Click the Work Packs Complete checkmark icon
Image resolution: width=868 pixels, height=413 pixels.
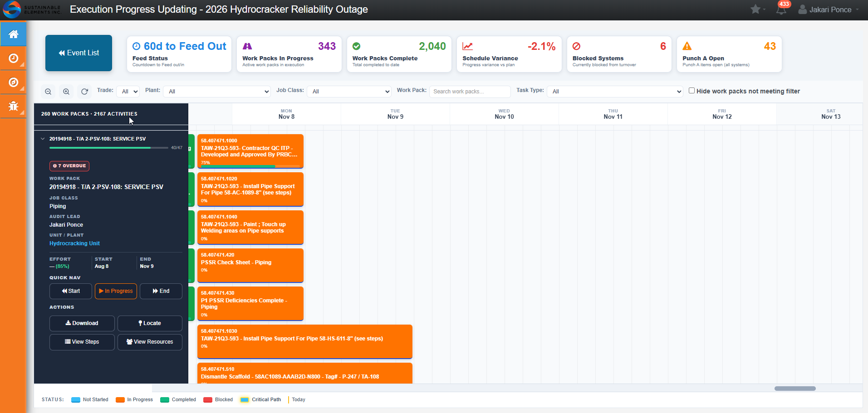tap(357, 46)
